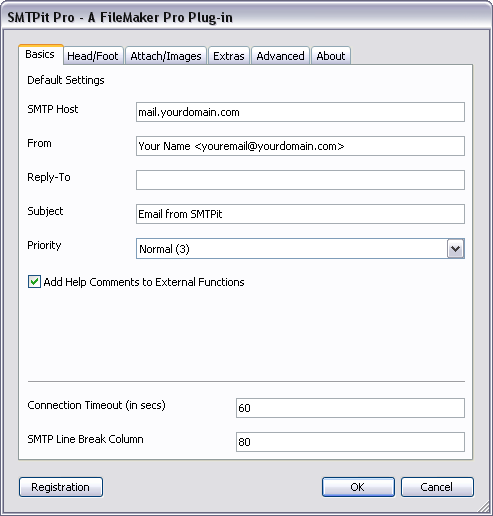Screen dimensions: 493x516
Task: Dismiss the dialog with Cancel
Action: coord(437,487)
